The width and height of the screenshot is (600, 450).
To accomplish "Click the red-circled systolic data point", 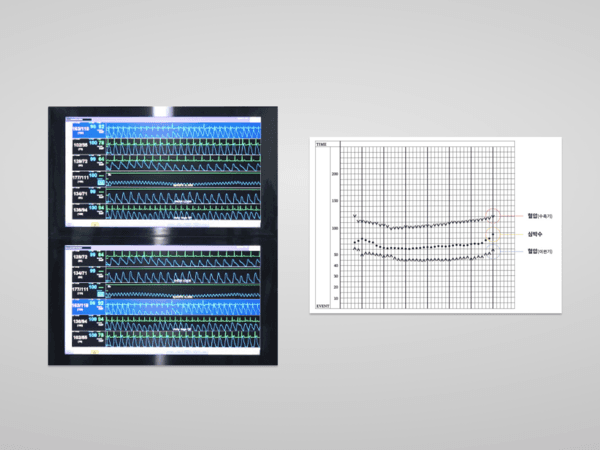I will click(493, 216).
